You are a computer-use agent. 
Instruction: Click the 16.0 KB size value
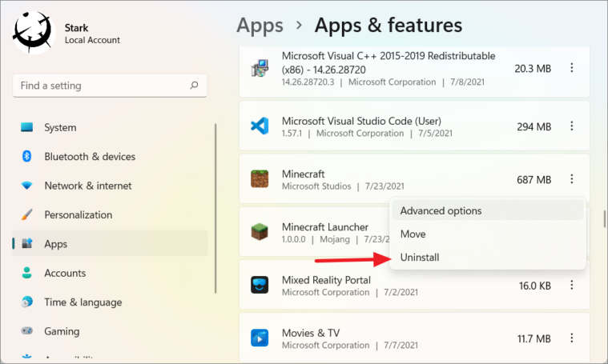tap(535, 286)
